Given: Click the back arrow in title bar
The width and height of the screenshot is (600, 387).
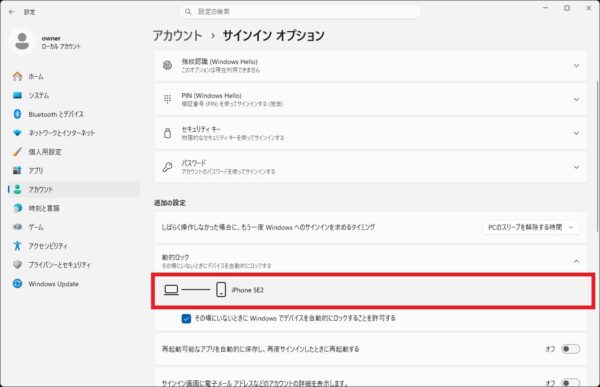Looking at the screenshot, I should (11, 12).
